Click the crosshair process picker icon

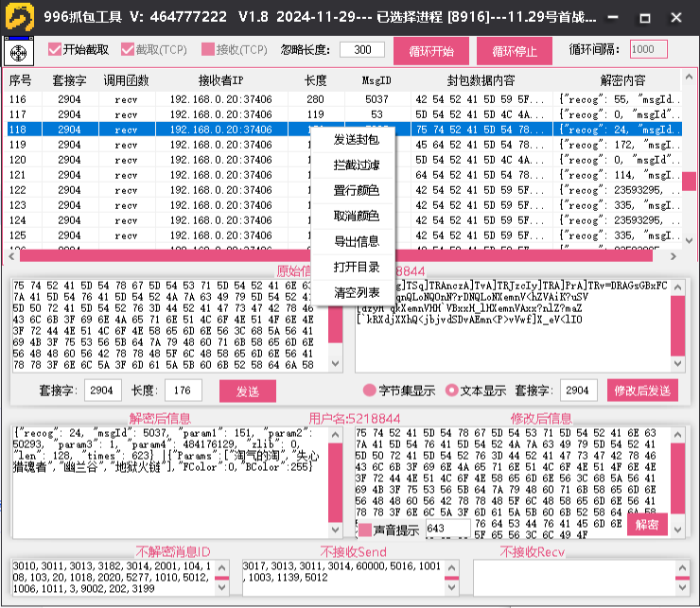coord(18,52)
